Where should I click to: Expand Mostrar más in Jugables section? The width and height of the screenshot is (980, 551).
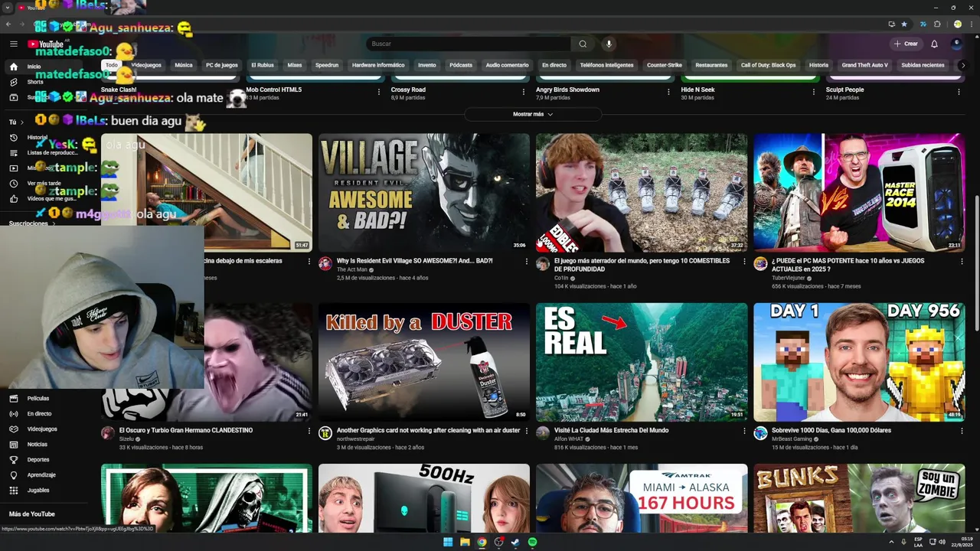click(x=533, y=114)
